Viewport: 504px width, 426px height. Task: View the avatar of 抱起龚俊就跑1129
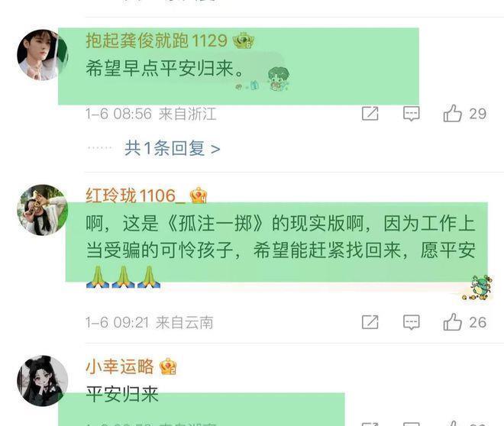pyautogui.click(x=43, y=55)
